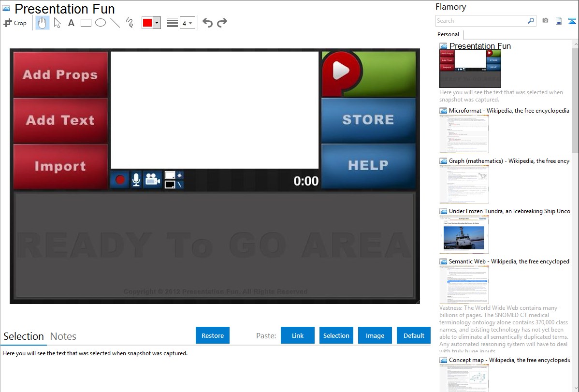
Task: Paste as Link
Action: (298, 335)
